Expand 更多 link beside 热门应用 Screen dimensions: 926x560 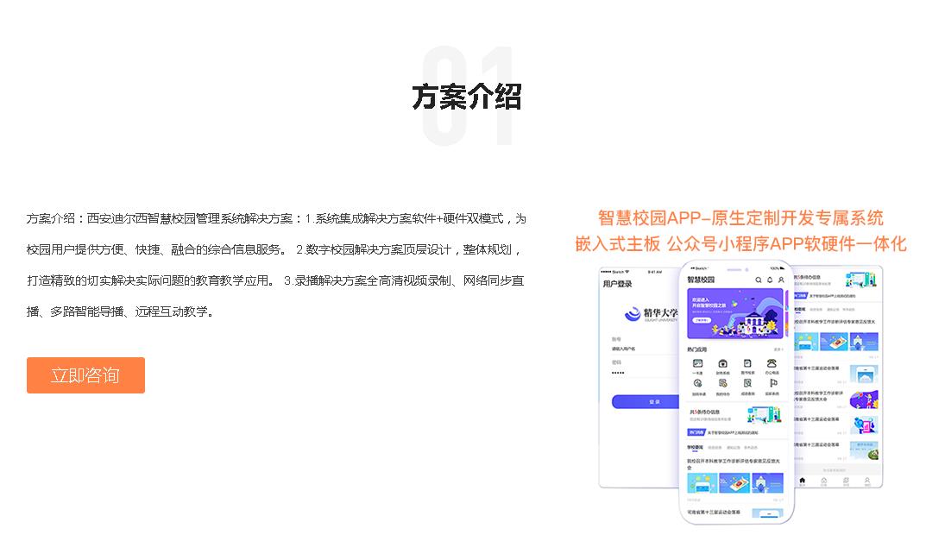pyautogui.click(x=778, y=349)
